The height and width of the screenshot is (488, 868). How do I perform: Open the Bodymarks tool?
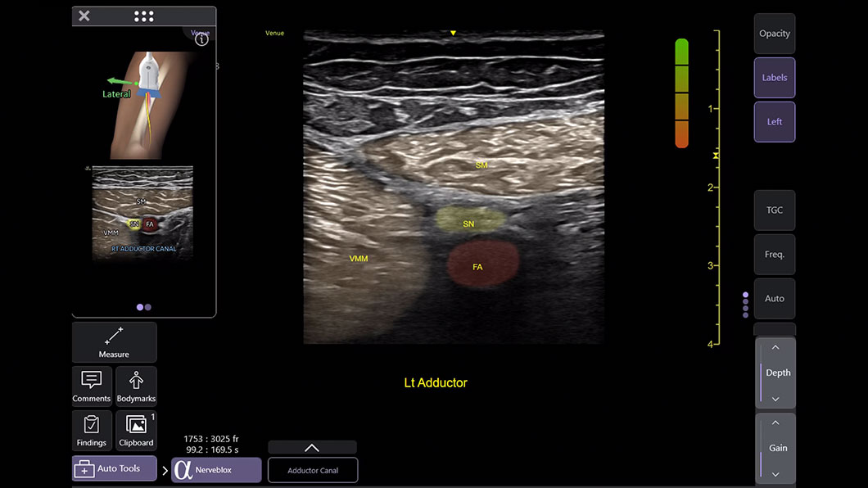[136, 386]
